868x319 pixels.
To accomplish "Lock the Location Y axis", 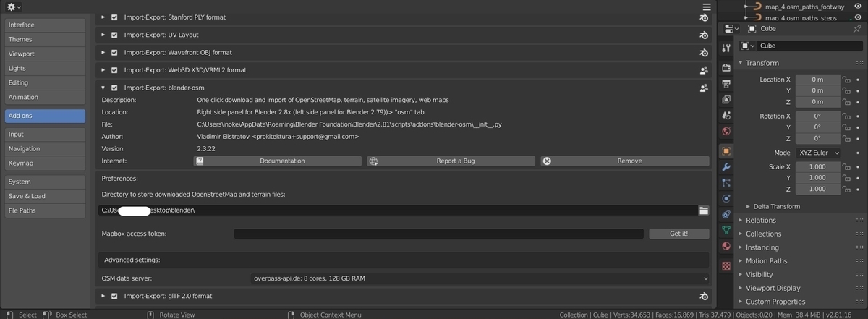I will pyautogui.click(x=846, y=90).
